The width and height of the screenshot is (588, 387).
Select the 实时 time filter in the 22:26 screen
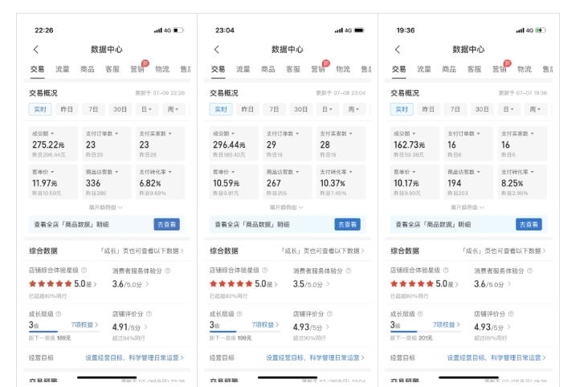click(40, 109)
